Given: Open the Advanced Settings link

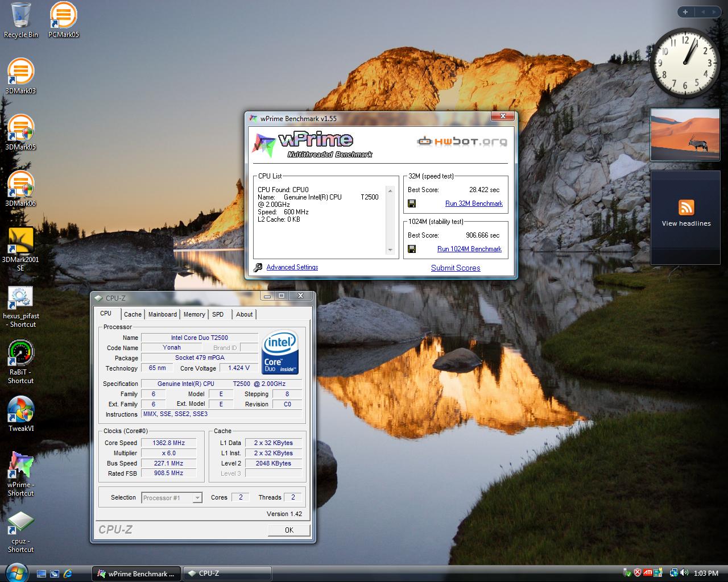Looking at the screenshot, I should pyautogui.click(x=292, y=267).
